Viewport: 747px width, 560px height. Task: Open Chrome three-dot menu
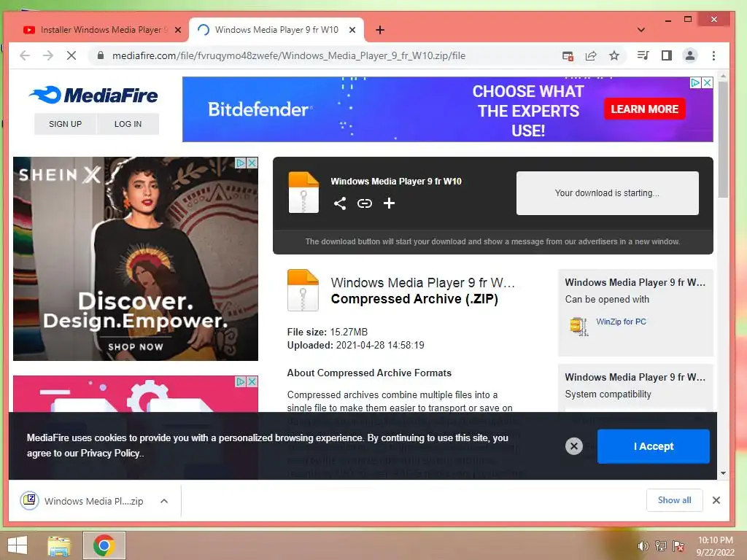click(713, 55)
